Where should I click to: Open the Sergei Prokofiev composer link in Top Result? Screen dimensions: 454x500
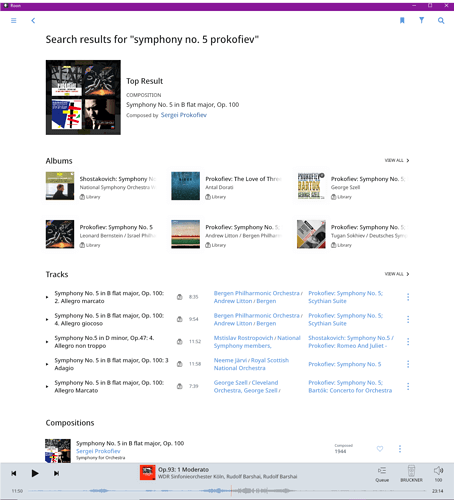point(184,115)
